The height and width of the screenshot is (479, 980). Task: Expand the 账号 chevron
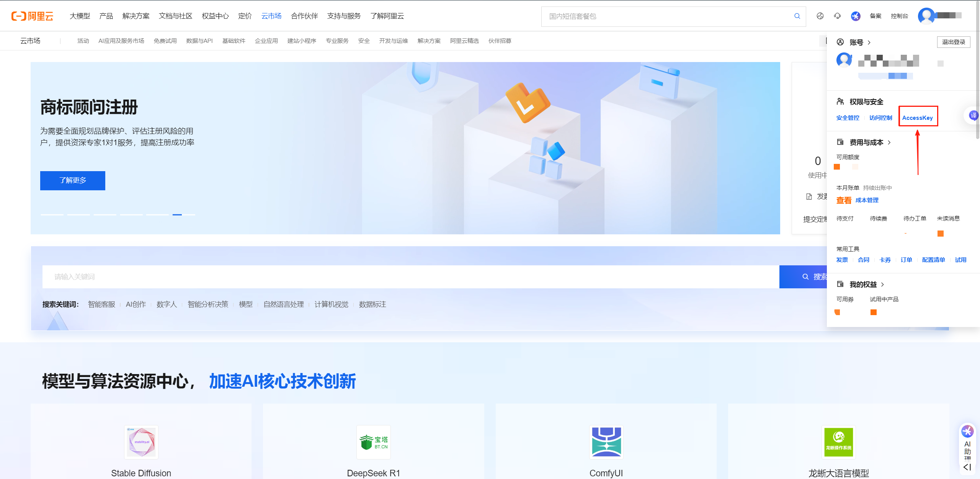869,43
